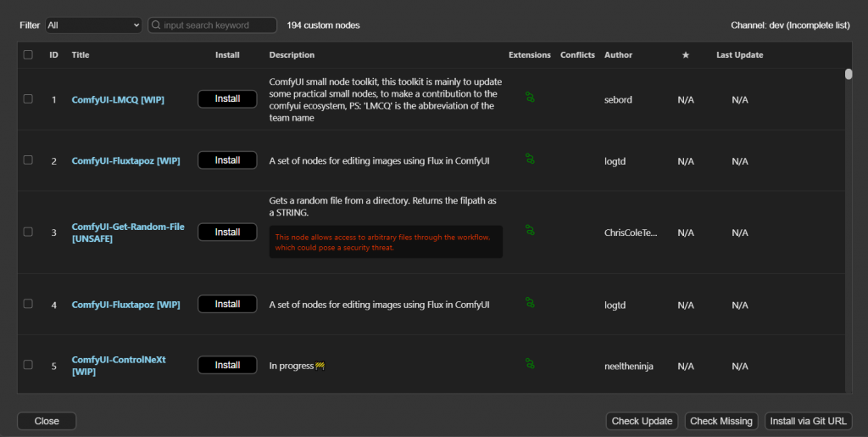This screenshot has width=868, height=437.
Task: Click the red security threat warning text
Action: pos(383,242)
